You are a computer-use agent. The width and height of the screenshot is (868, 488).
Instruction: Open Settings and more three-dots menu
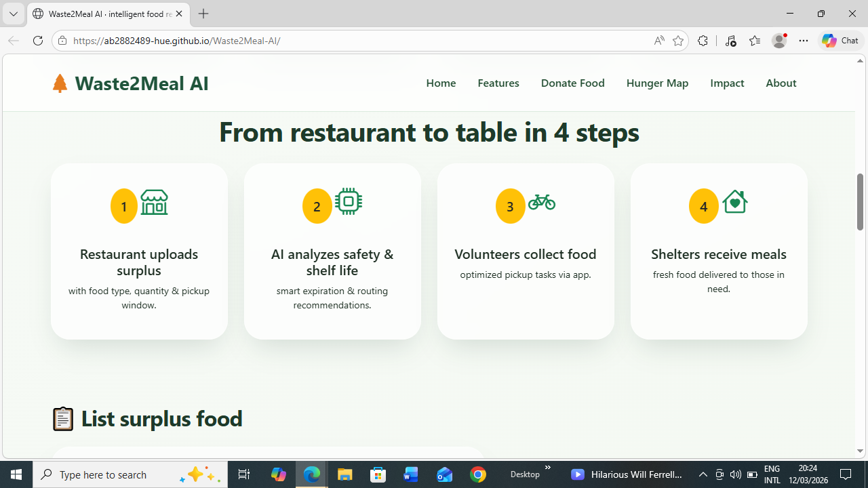[x=804, y=41]
